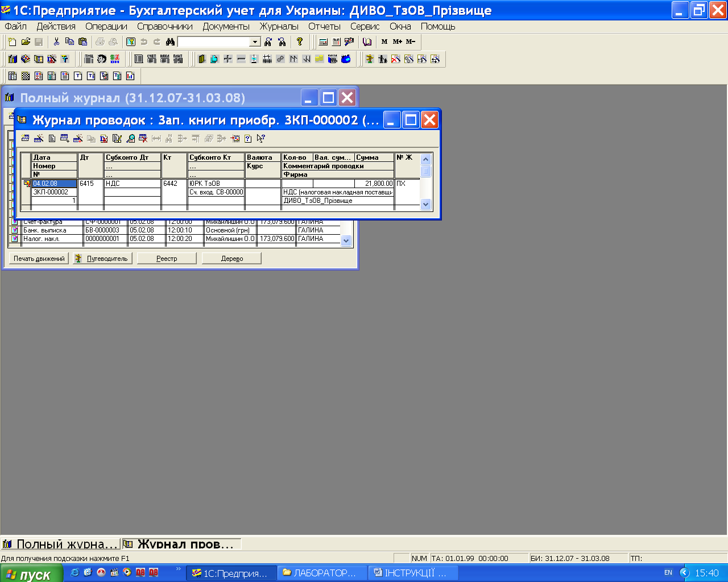The height and width of the screenshot is (582, 728).
Task: Click the Copy icon in main toolbar
Action: click(x=69, y=41)
